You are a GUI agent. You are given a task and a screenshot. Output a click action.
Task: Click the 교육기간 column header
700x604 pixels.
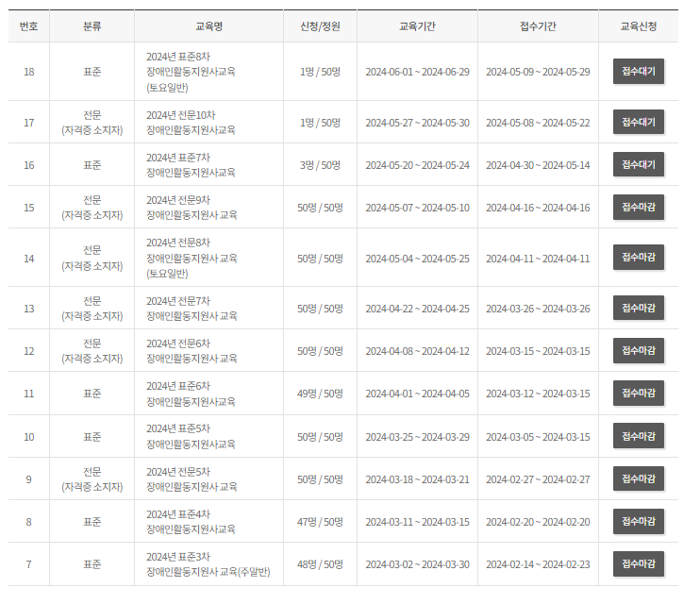[x=417, y=26]
